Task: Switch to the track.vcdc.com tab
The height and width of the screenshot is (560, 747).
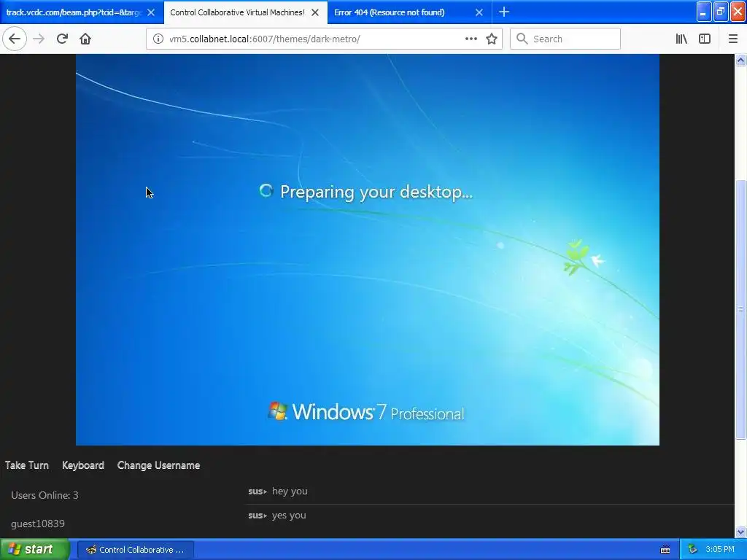Action: click(74, 12)
